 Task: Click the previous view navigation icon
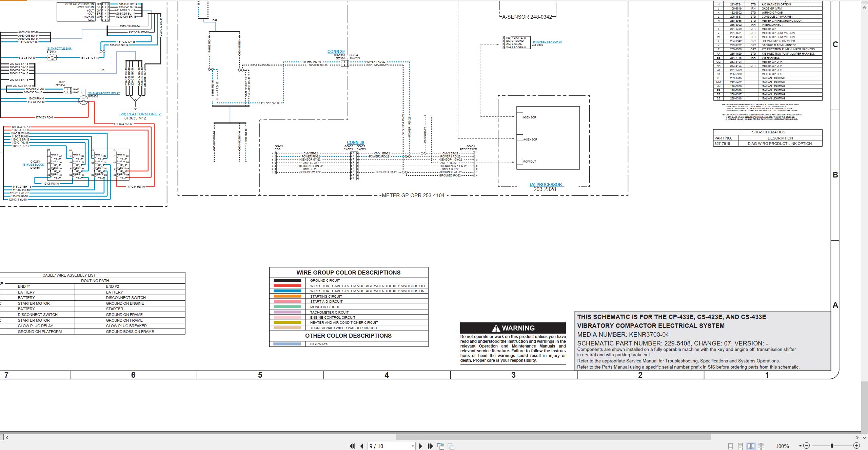pyautogui.click(x=441, y=446)
